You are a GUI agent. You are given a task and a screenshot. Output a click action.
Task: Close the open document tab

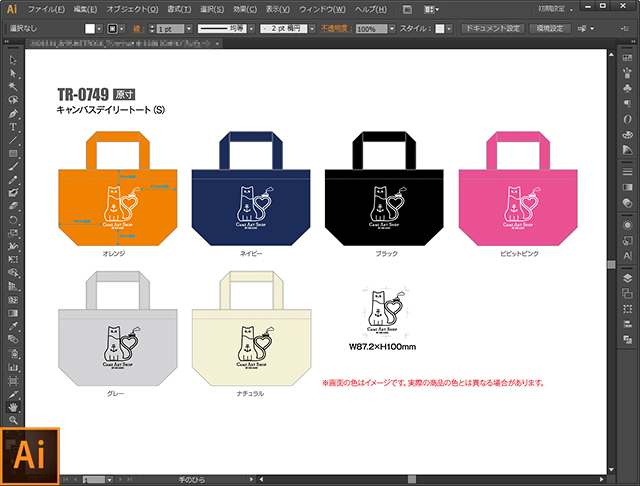(218, 43)
